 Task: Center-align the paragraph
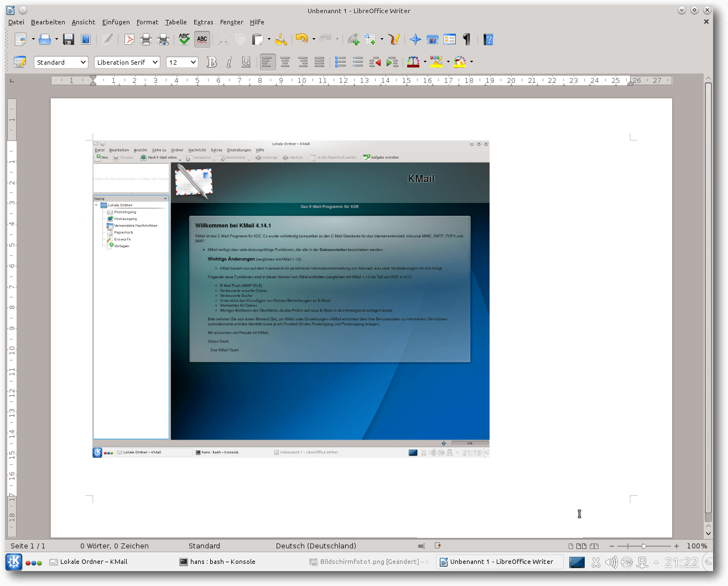pyautogui.click(x=285, y=62)
